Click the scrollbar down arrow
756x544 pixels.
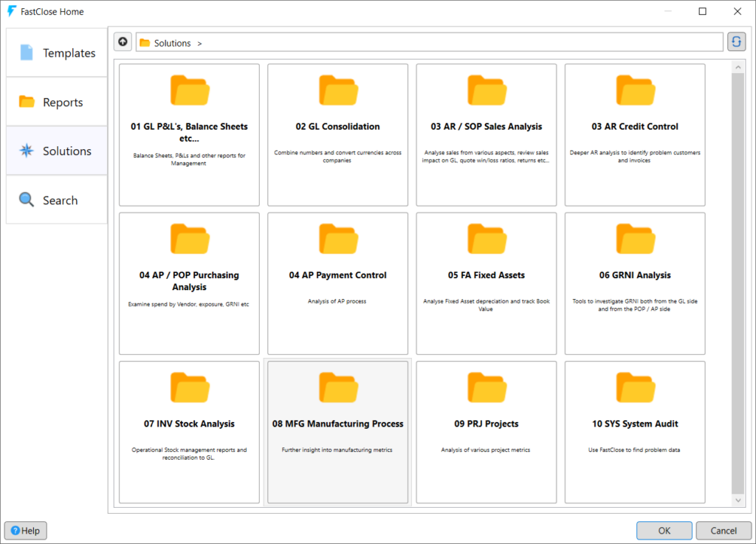[738, 500]
